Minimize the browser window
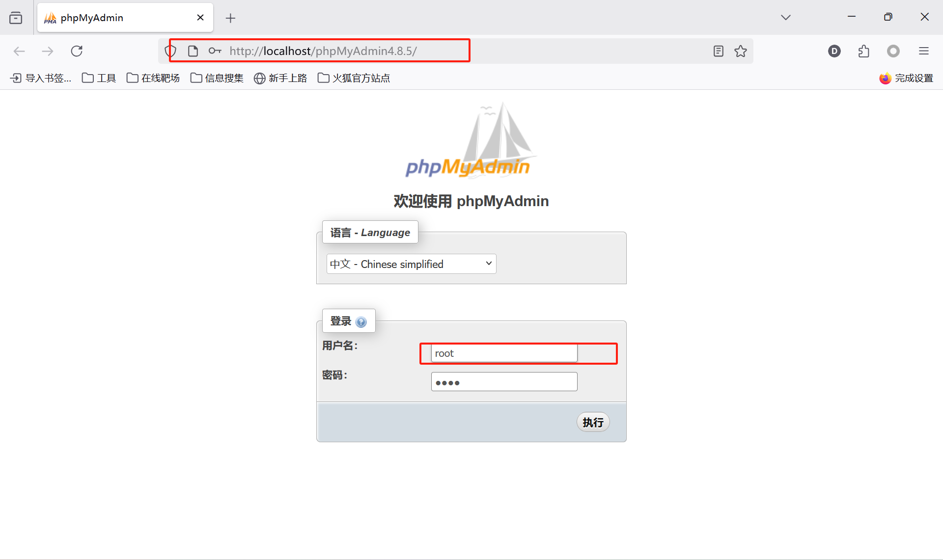943x560 pixels. pos(852,17)
